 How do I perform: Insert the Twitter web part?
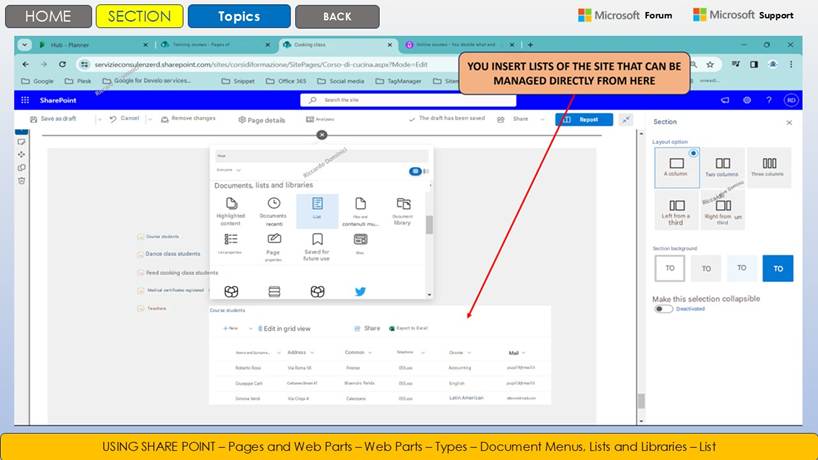point(360,292)
